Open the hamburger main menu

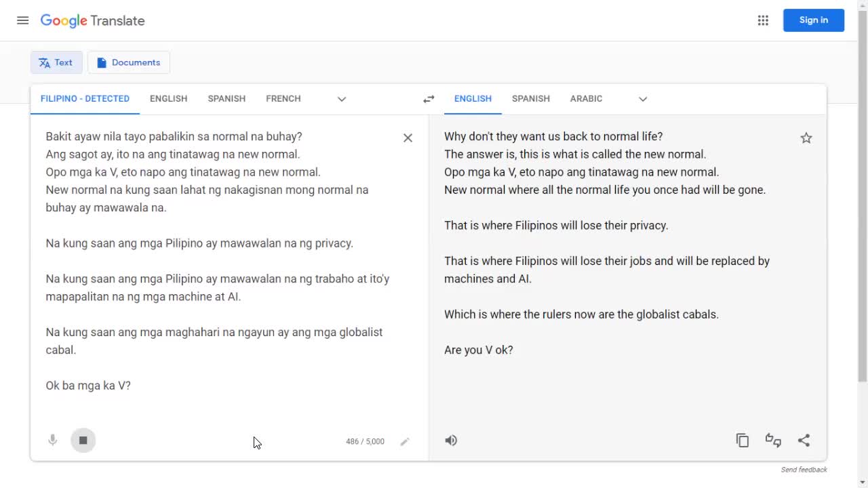(x=22, y=20)
